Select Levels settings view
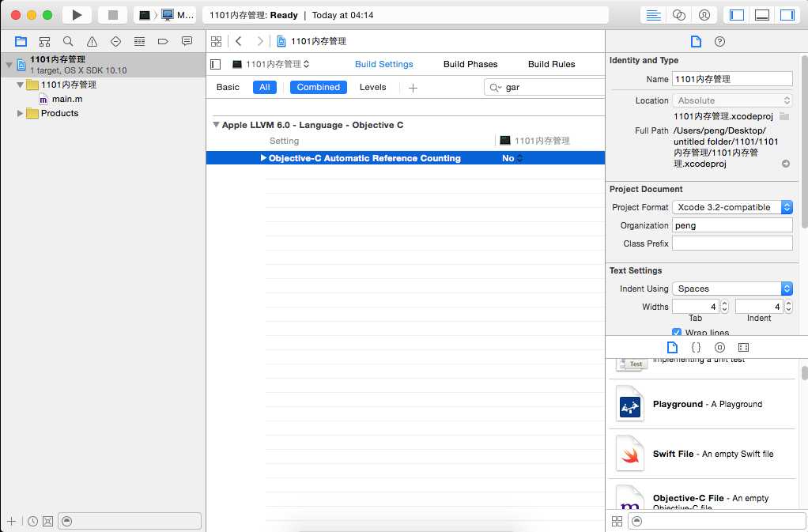Image resolution: width=808 pixels, height=532 pixels. coord(372,87)
